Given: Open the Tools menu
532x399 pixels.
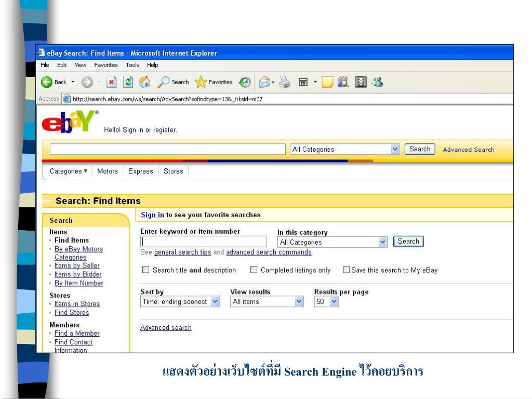Looking at the screenshot, I should (132, 65).
